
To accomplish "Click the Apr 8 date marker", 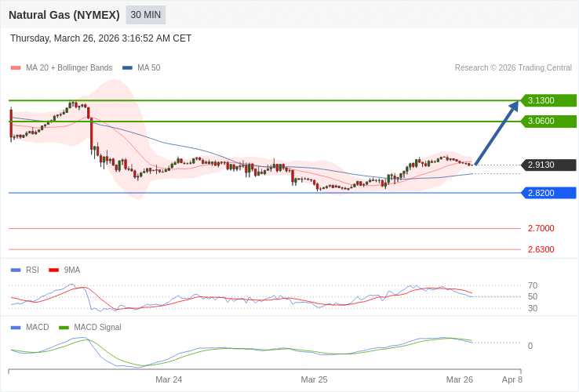I will [512, 379].
